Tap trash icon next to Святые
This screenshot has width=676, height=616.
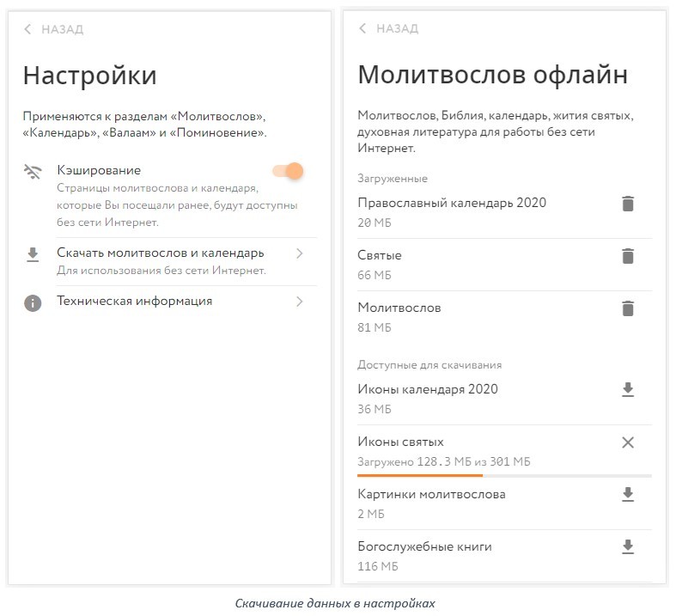[628, 256]
